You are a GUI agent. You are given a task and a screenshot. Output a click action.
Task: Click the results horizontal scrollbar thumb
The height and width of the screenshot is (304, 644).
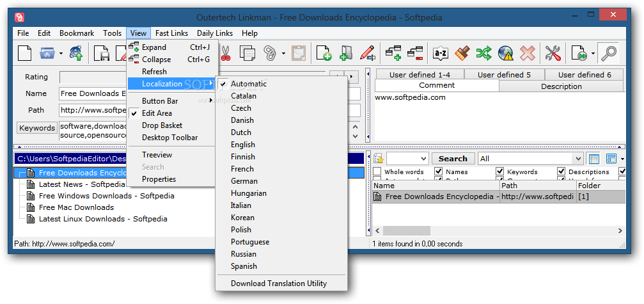pos(406,230)
